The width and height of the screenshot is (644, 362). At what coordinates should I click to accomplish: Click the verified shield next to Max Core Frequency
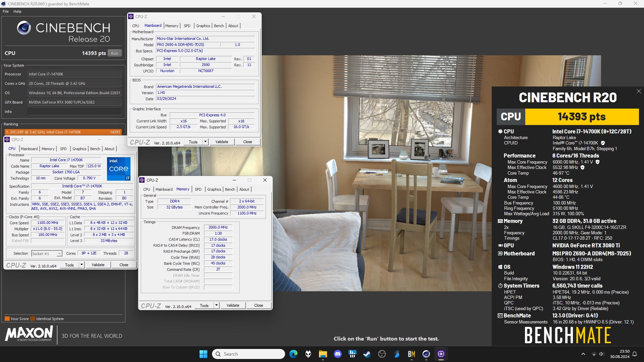point(597,162)
